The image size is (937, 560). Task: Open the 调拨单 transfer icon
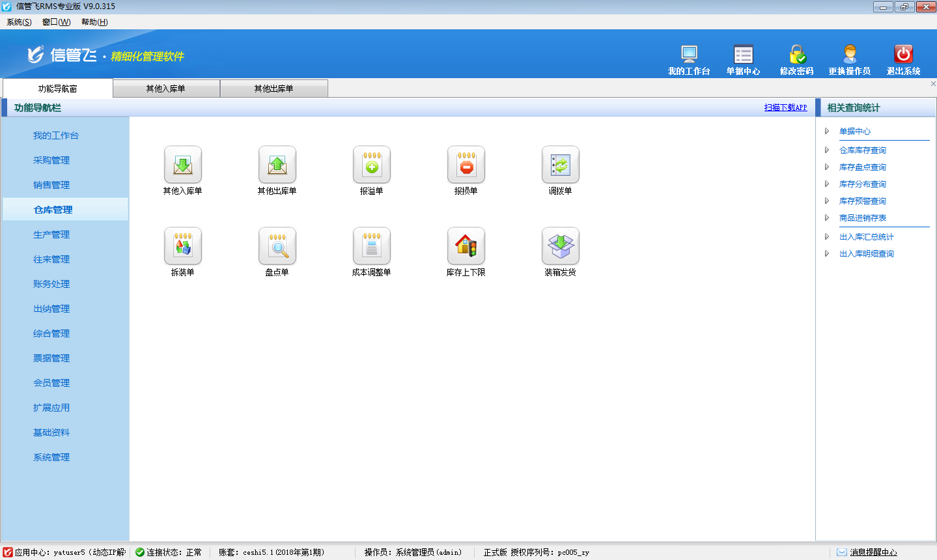point(560,165)
